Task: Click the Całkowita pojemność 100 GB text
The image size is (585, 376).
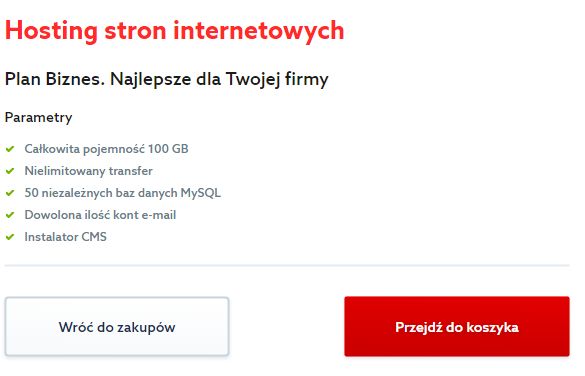Action: (106, 149)
